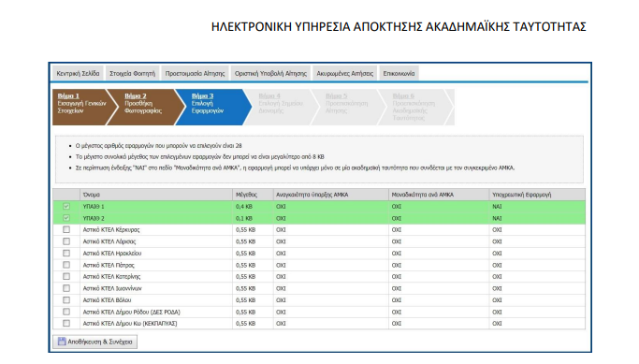
Task: Tick the Αστικό ΚΤΕΛ Κέρκυρας checkbox
Action: 66,229
